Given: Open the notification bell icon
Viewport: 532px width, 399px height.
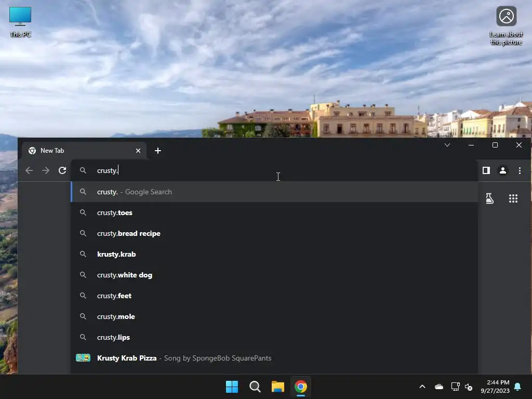Looking at the screenshot, I should coord(517,387).
